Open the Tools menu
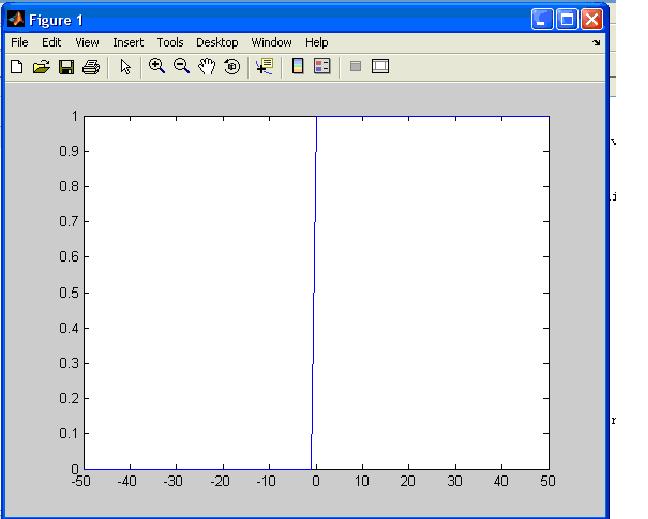Viewport: 648px width, 519px height. click(170, 43)
